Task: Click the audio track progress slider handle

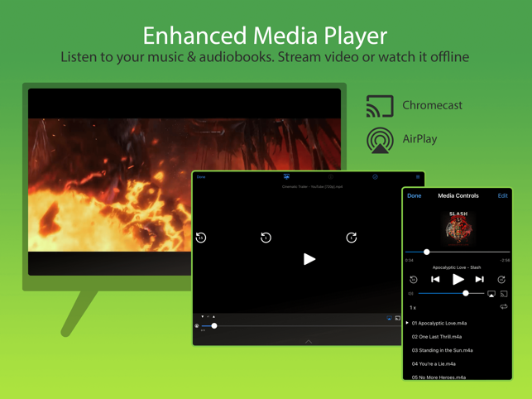Action: click(x=426, y=252)
